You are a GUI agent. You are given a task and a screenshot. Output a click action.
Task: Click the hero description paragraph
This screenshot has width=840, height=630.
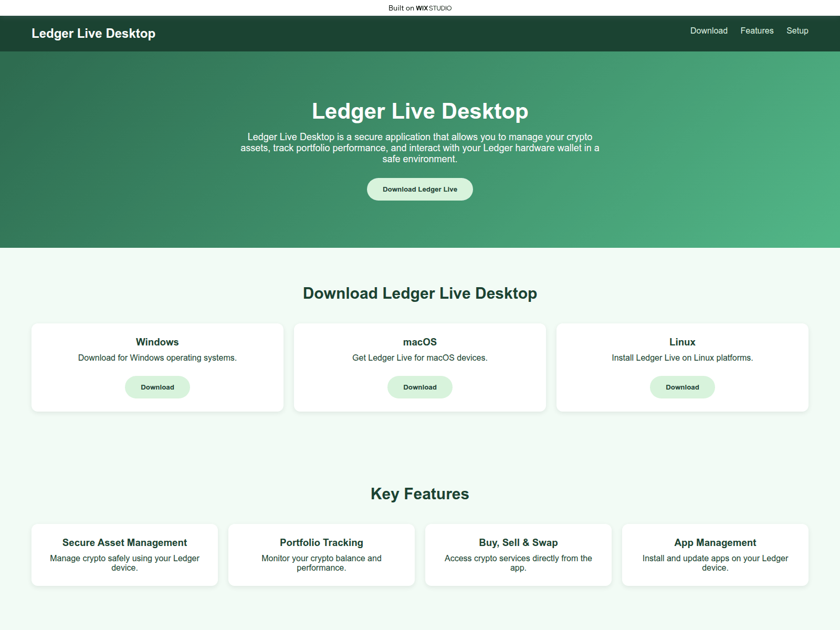[x=420, y=148]
